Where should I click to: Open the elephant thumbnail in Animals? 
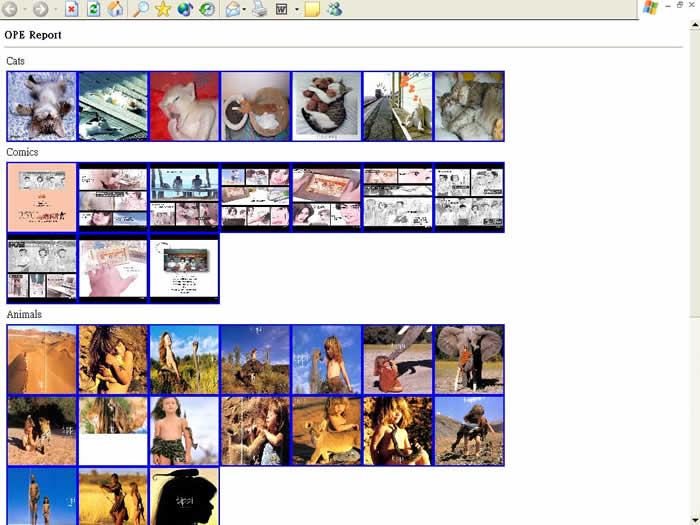point(469,360)
